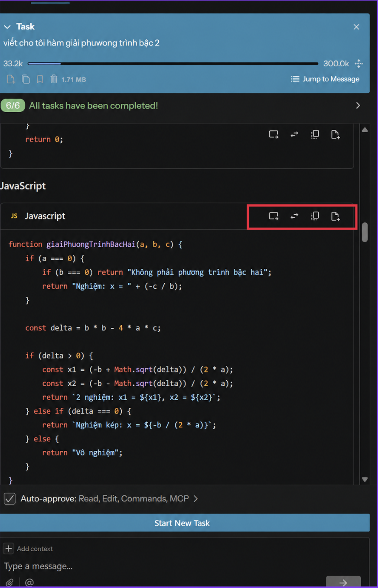Click the context usage progress bar
Screen dimensions: 378x588
[x=173, y=64]
